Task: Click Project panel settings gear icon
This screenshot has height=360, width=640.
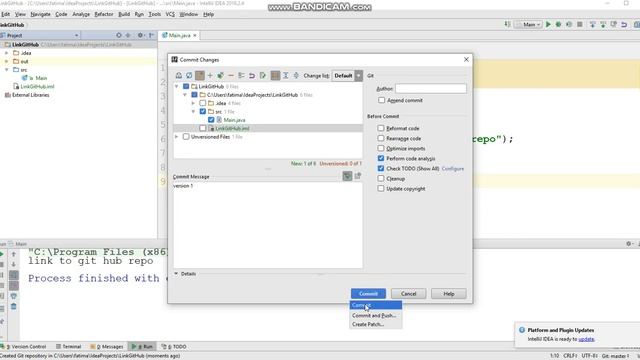Action: (140, 35)
